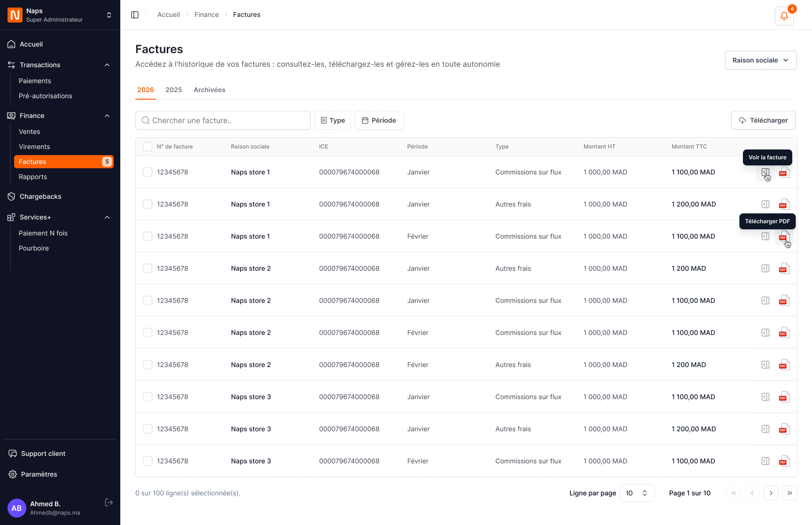Check the Naps store 3 Février row checkbox
Screen dimensions: 812x525
click(148, 461)
